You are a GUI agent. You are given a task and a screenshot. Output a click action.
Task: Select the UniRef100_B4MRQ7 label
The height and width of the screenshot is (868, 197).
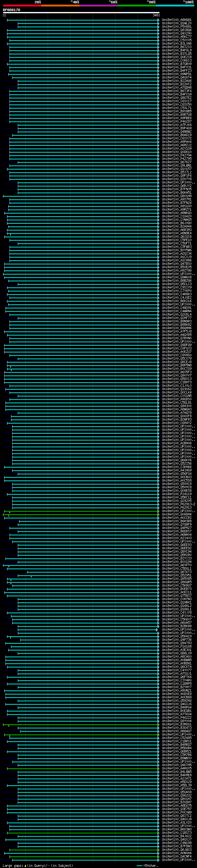[176, 744]
